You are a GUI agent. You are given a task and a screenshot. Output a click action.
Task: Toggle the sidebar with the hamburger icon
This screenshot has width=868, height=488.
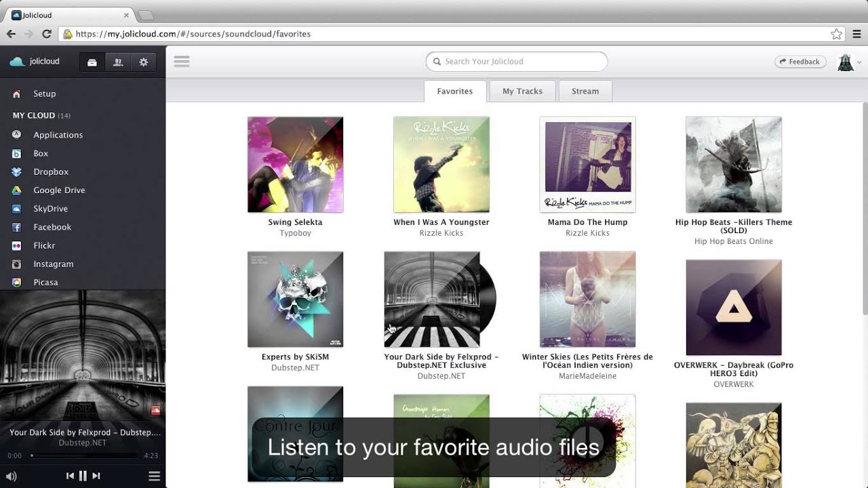[181, 62]
